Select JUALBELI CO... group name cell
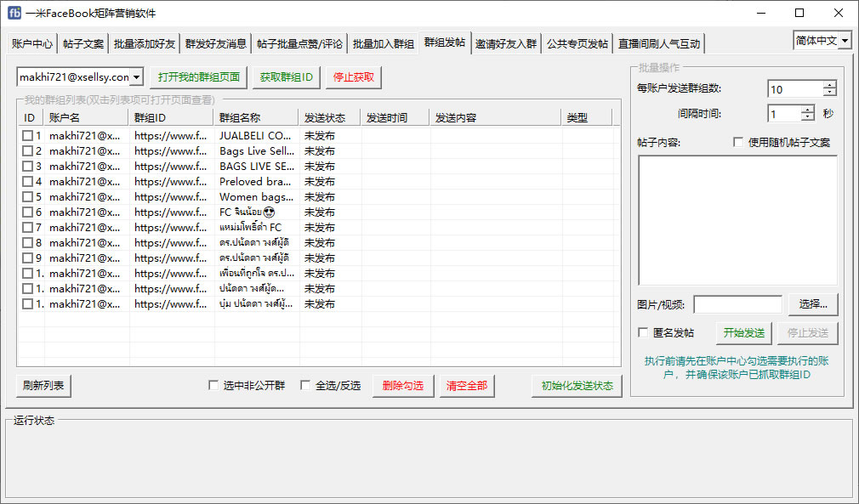Screen dimensions: 859x504 255,136
